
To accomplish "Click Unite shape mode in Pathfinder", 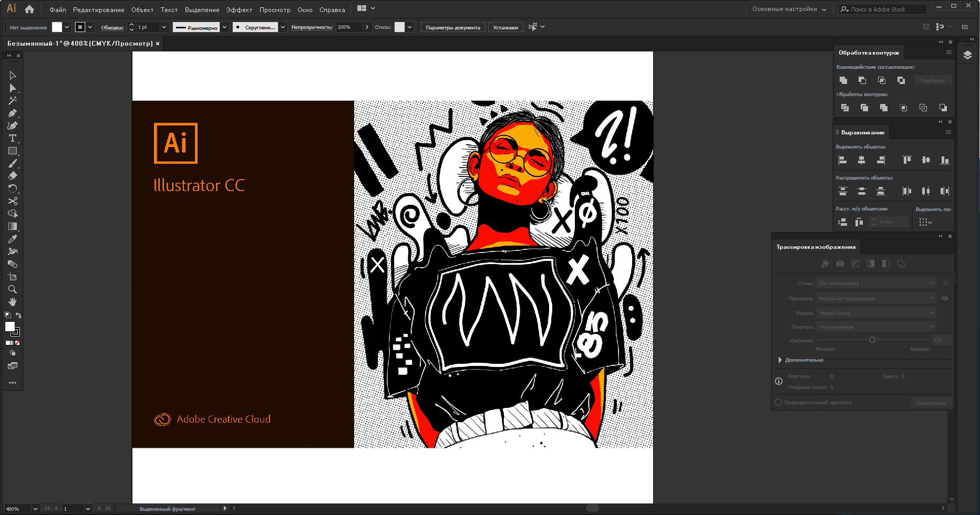I will (x=843, y=80).
